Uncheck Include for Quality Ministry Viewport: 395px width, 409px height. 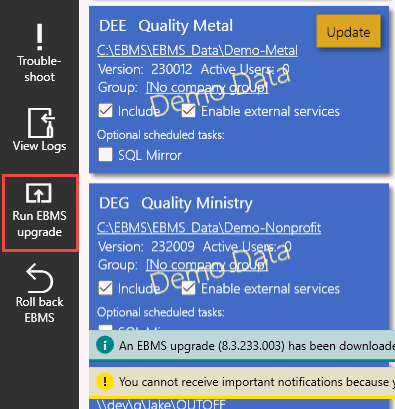click(105, 288)
